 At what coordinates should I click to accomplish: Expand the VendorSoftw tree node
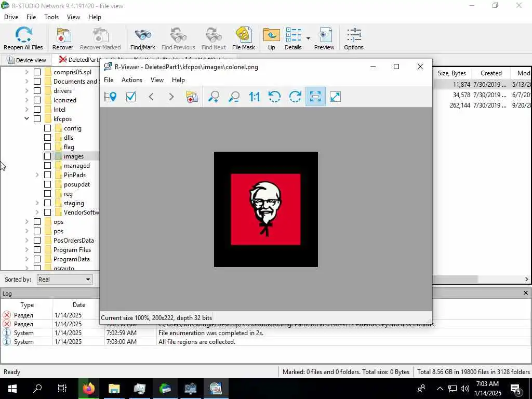(x=37, y=212)
